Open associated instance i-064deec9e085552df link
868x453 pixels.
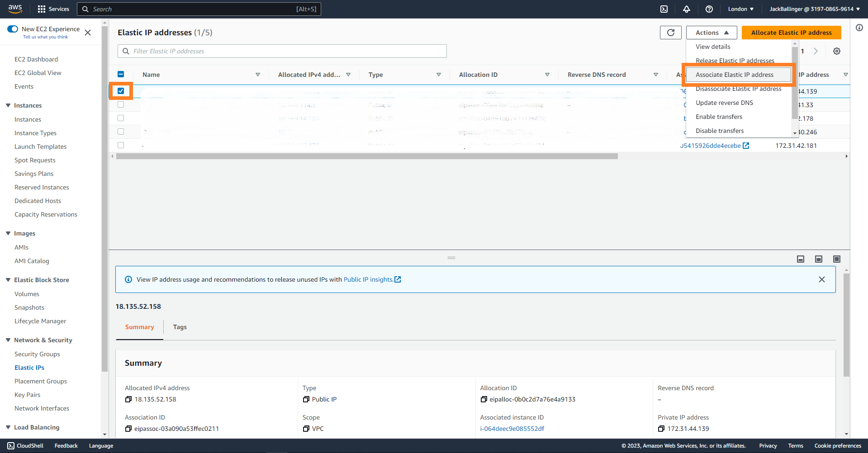(x=512, y=429)
